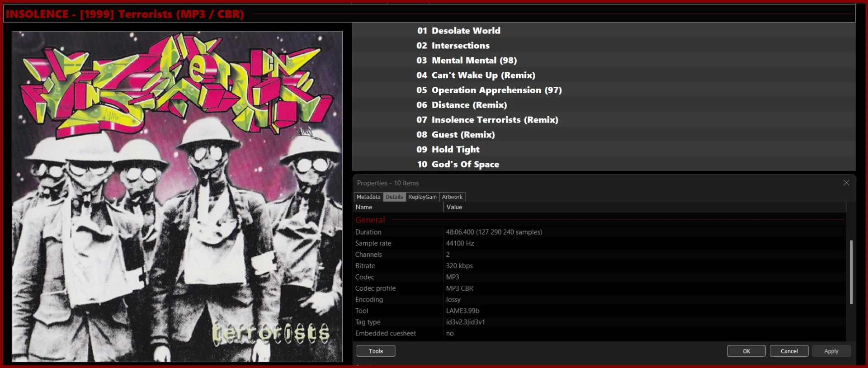This screenshot has width=868, height=368.
Task: Click the General section heading
Action: tap(370, 220)
